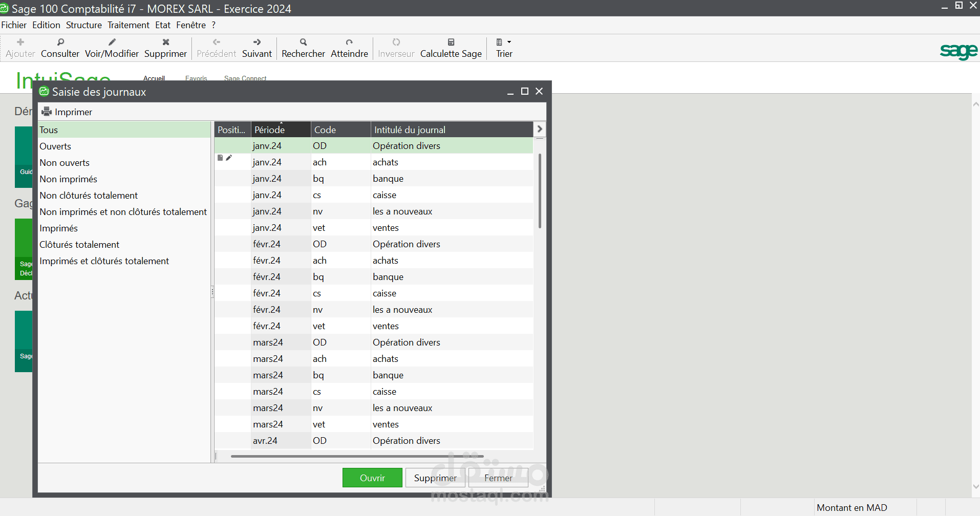This screenshot has height=516, width=980.
Task: Click the Supprimer button in the dialog
Action: click(x=435, y=478)
